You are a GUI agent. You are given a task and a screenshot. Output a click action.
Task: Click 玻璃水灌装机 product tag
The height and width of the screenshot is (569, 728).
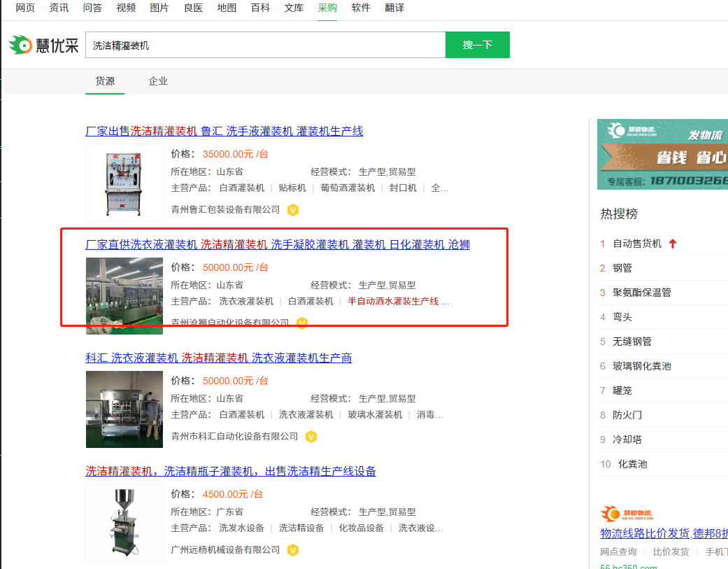point(375,415)
